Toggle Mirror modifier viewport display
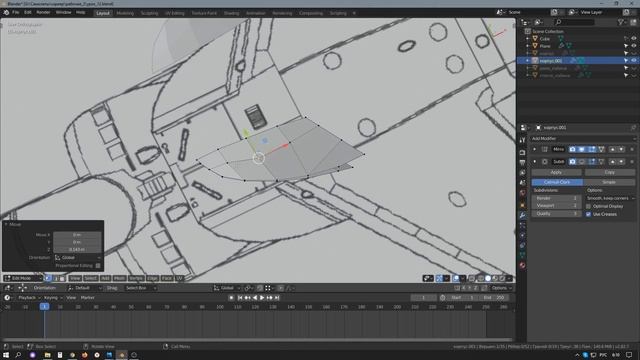 pos(582,149)
